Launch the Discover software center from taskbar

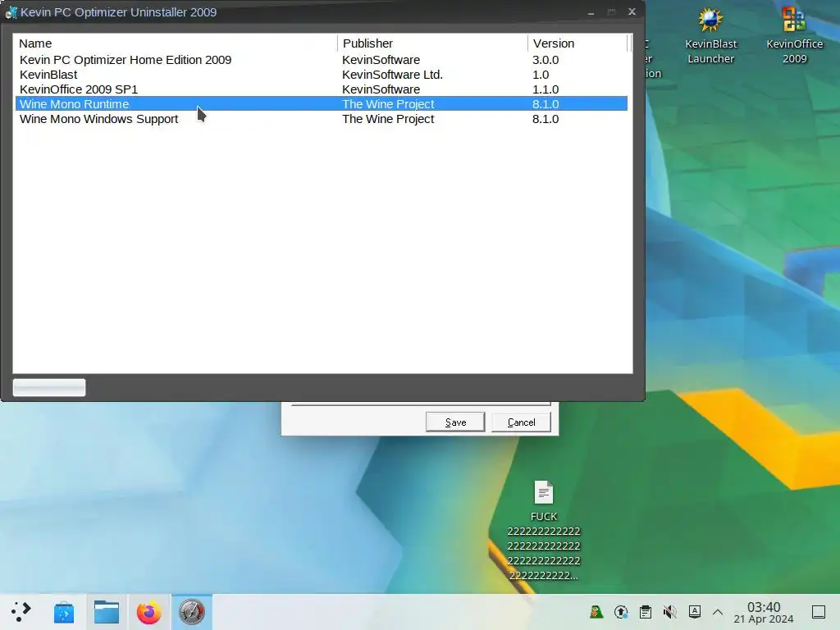[64, 612]
